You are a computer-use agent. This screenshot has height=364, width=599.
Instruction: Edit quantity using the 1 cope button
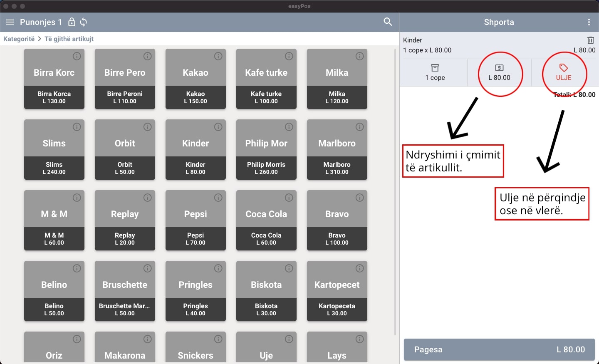point(435,72)
